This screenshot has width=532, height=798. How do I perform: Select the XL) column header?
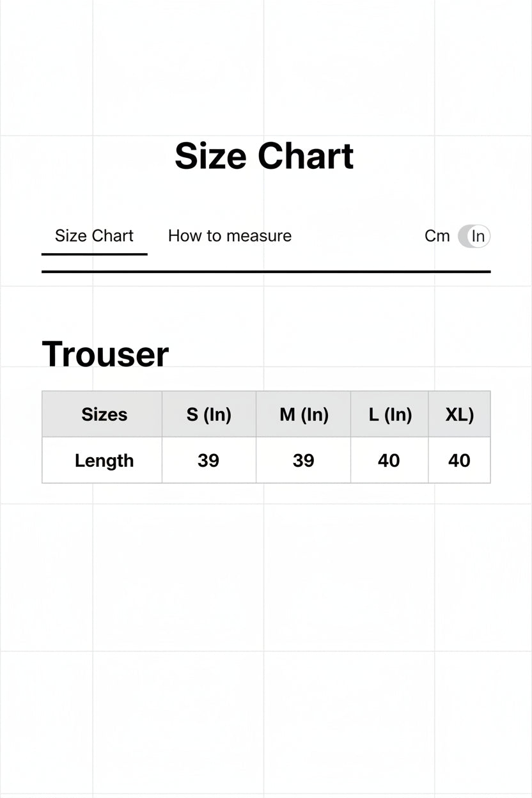coord(460,414)
